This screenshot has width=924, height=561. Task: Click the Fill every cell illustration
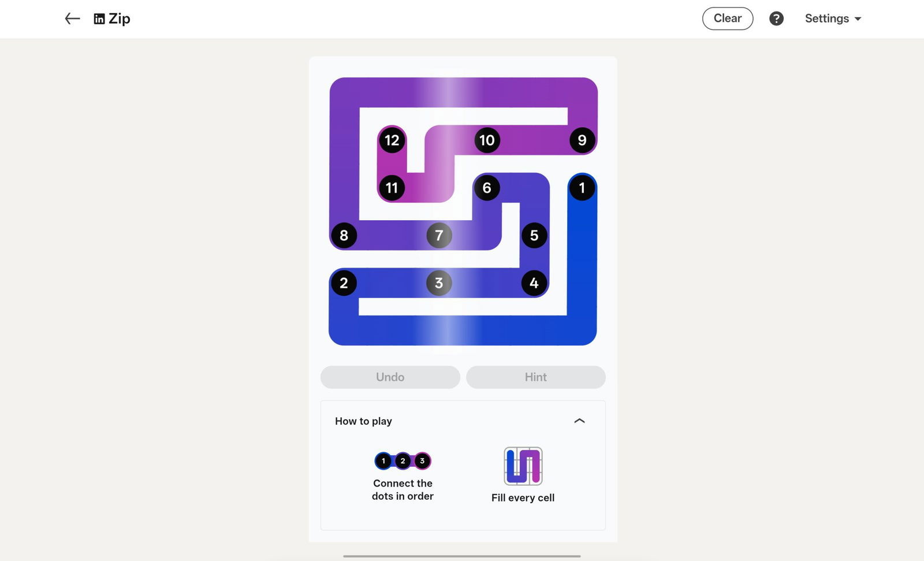point(523,466)
